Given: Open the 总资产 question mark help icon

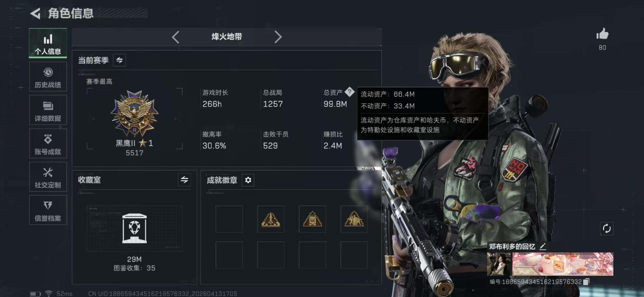Looking at the screenshot, I should [349, 92].
